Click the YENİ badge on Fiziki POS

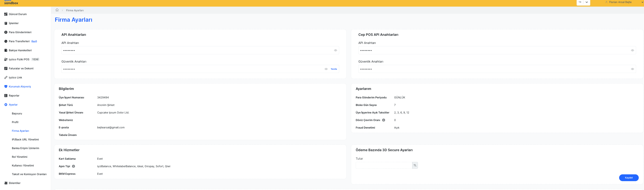point(35,60)
